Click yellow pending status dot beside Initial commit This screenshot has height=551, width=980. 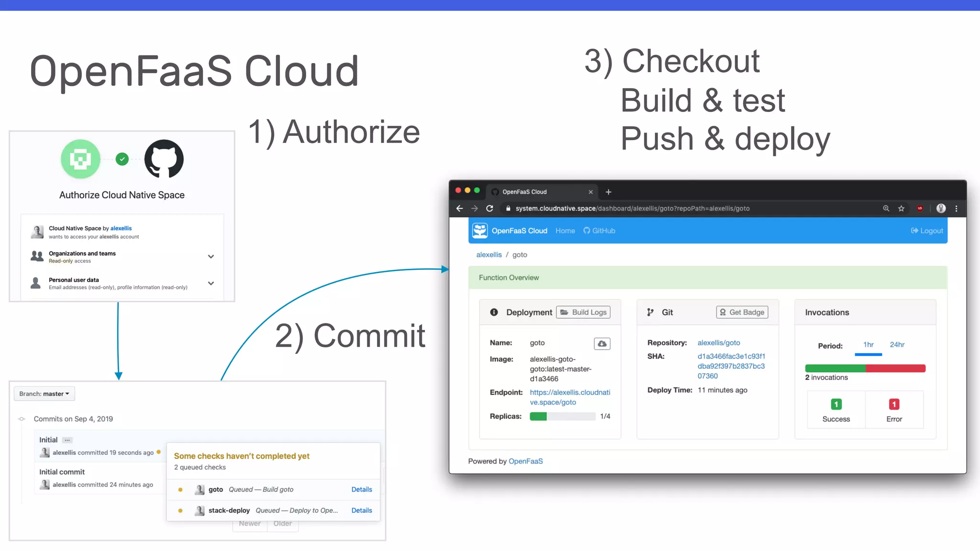[x=158, y=452]
